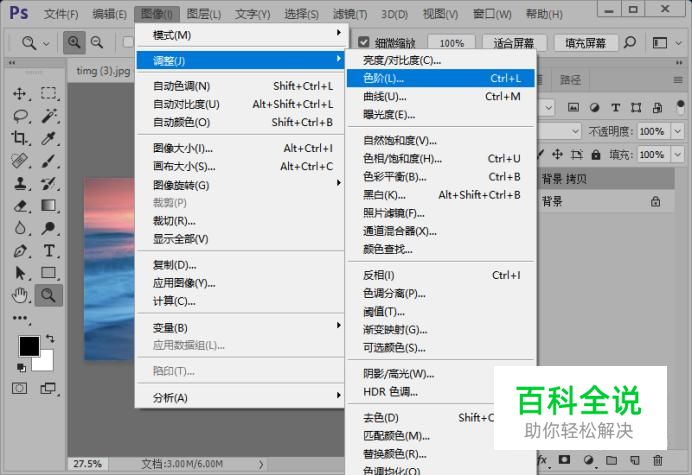
Task: Select the Lasso tool
Action: pyautogui.click(x=20, y=116)
